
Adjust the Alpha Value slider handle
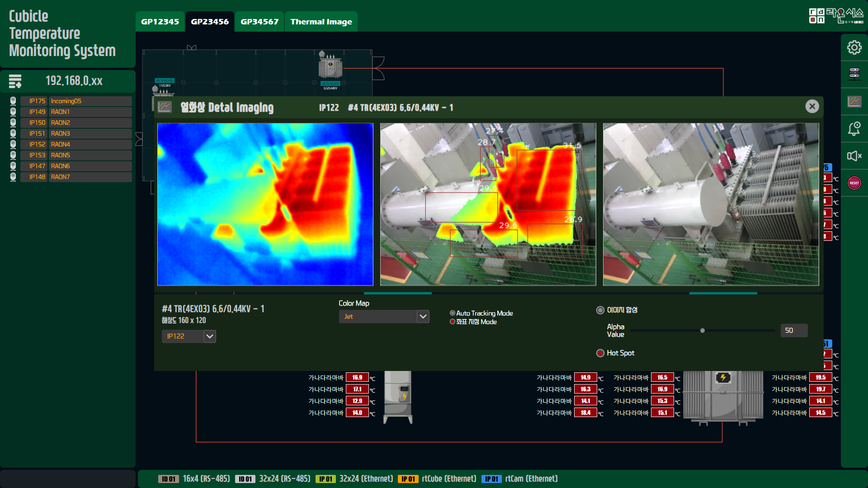(x=702, y=331)
